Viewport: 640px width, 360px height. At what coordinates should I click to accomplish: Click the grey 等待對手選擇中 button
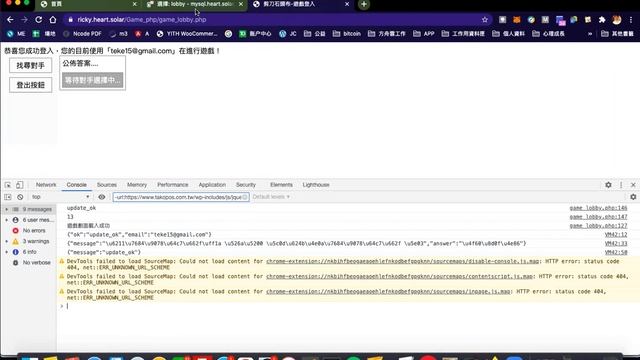coord(92,80)
